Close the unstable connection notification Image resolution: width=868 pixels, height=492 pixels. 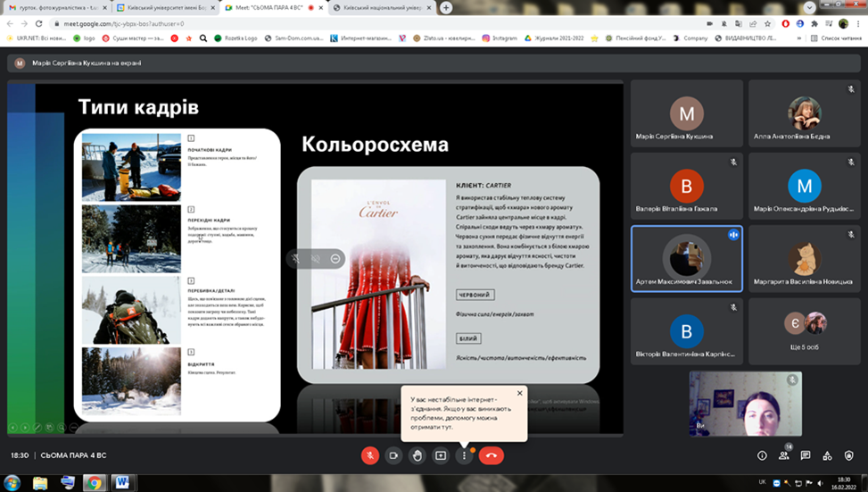point(519,393)
